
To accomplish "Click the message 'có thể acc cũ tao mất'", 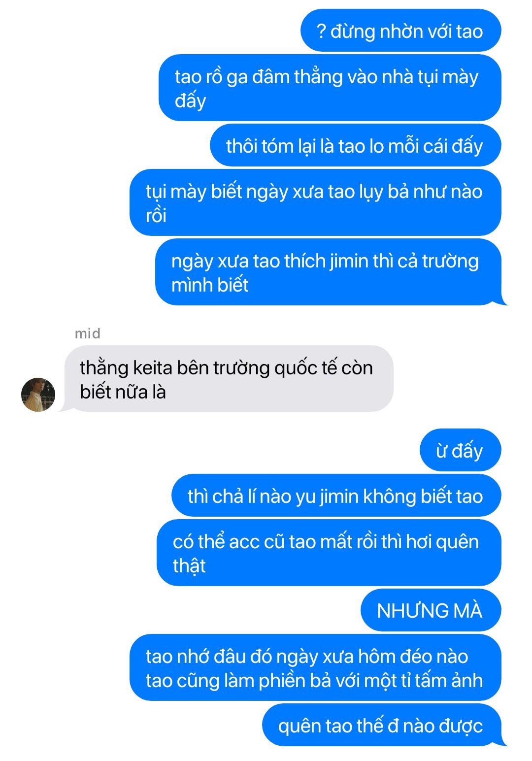I will click(x=329, y=553).
